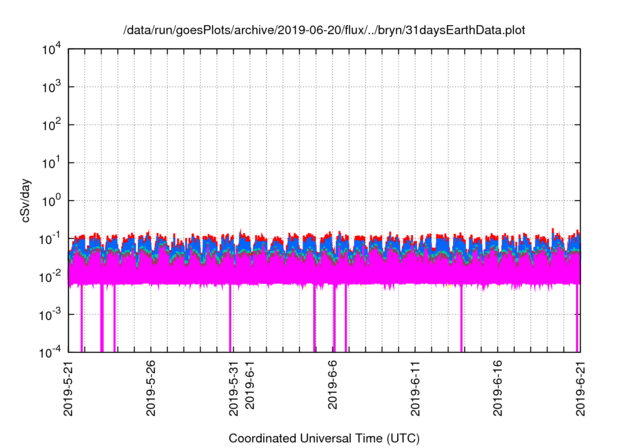Click the Coordinated Universal Time (UTC) label
640x448 pixels.
(324, 439)
